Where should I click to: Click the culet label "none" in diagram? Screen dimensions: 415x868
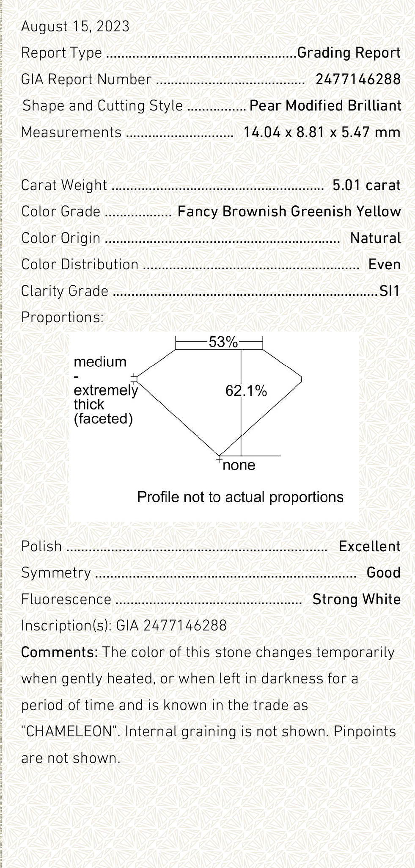click(239, 465)
